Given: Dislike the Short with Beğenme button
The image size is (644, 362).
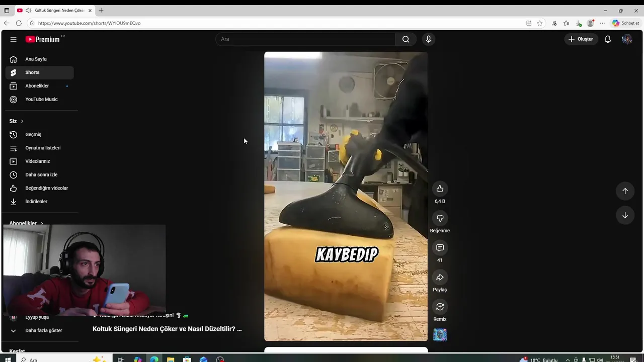Looking at the screenshot, I should (440, 218).
